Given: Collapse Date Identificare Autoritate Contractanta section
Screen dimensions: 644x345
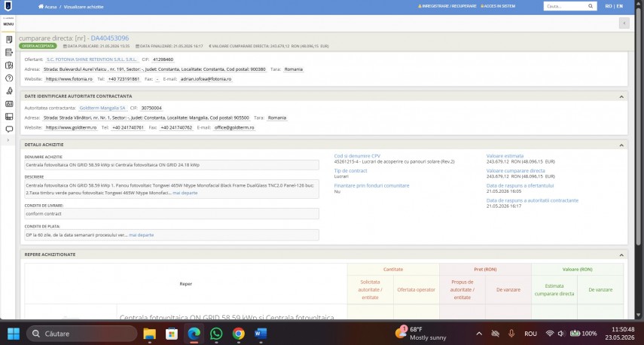Looking at the screenshot, I should [621, 96].
